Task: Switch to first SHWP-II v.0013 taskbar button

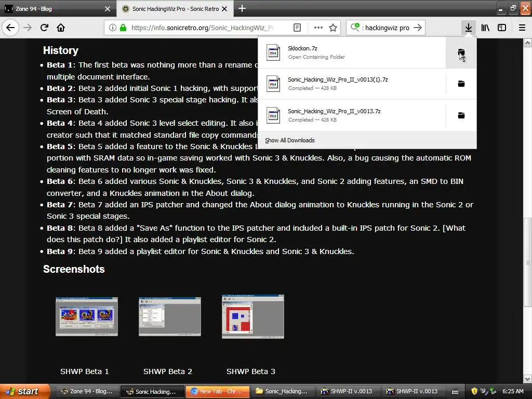Action: [x=348, y=391]
